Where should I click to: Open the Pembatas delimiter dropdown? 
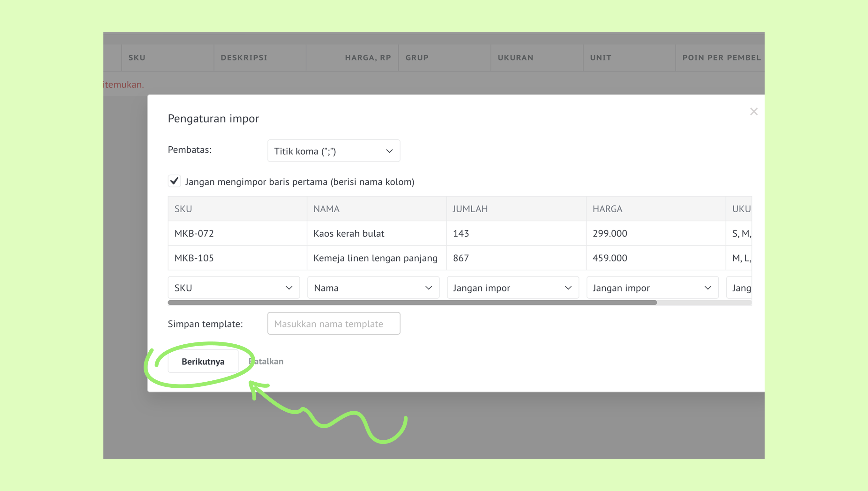pyautogui.click(x=334, y=151)
